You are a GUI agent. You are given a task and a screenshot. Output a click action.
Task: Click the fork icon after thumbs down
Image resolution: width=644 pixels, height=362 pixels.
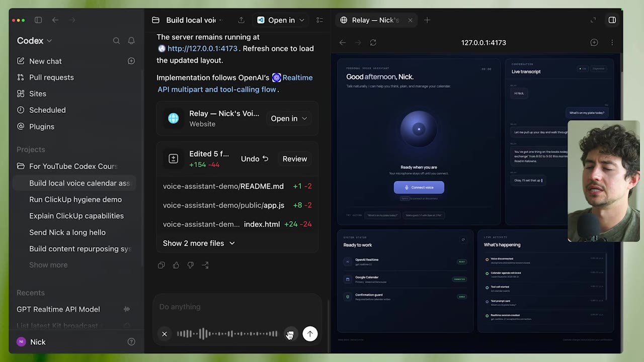click(x=205, y=265)
